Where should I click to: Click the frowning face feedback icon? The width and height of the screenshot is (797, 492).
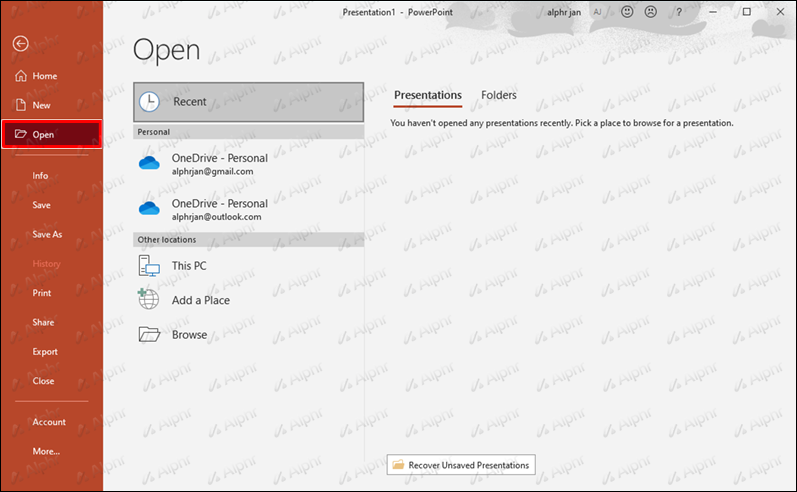[651, 12]
